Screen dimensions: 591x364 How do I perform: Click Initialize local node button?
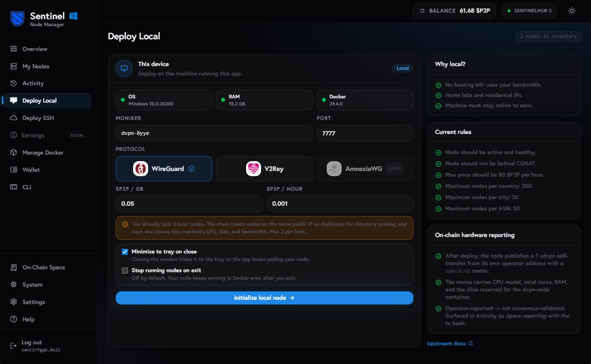(264, 298)
